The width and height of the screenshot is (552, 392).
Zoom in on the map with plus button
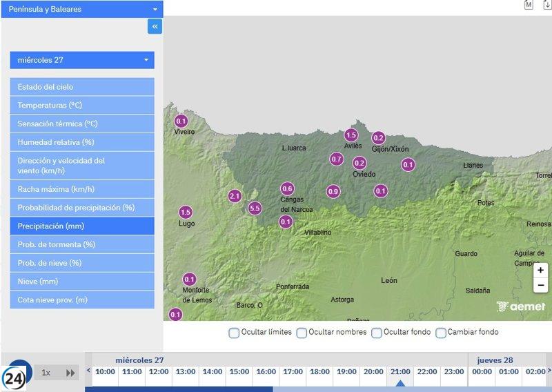[x=540, y=271]
